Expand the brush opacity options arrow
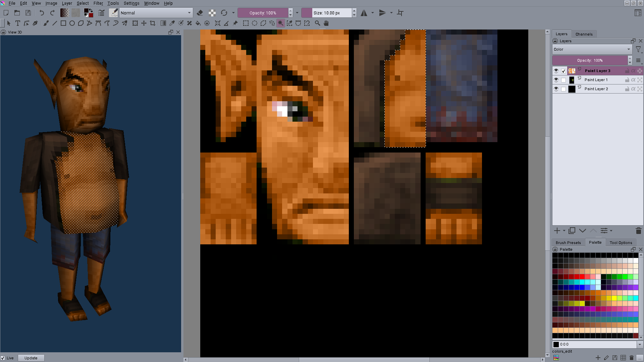This screenshot has width=644, height=362. (297, 13)
